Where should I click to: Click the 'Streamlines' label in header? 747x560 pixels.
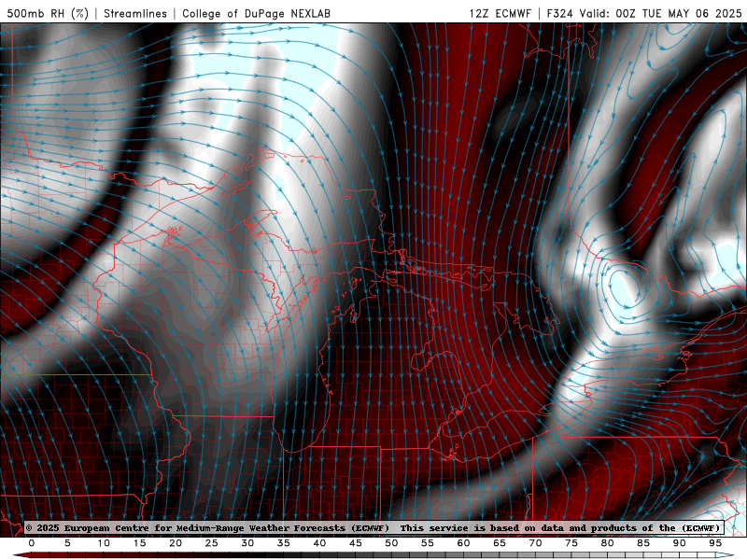(x=135, y=13)
